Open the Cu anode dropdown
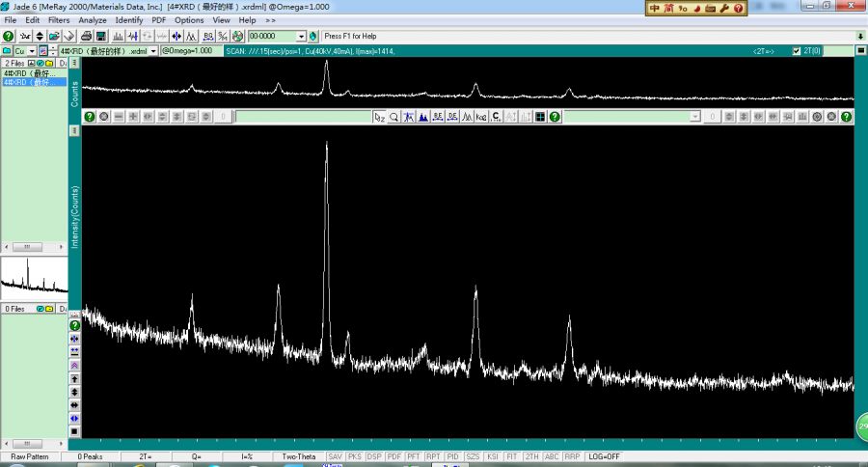868x467 pixels. 32,51
